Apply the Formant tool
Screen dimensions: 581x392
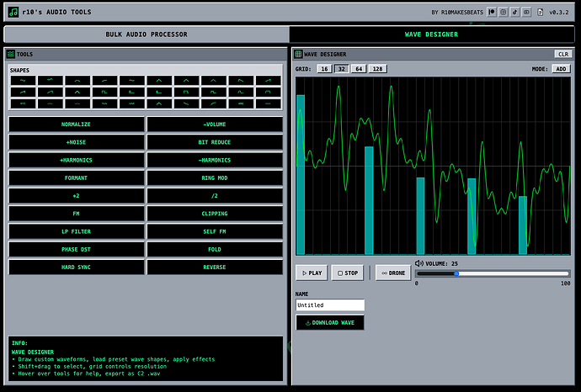pyautogui.click(x=76, y=178)
